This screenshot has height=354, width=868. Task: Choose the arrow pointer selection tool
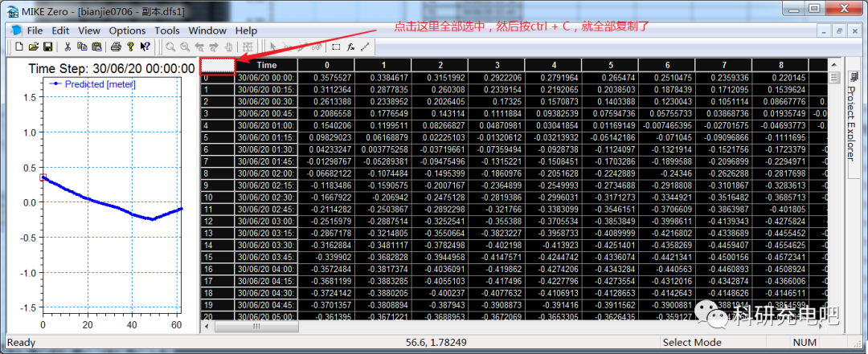[272, 47]
